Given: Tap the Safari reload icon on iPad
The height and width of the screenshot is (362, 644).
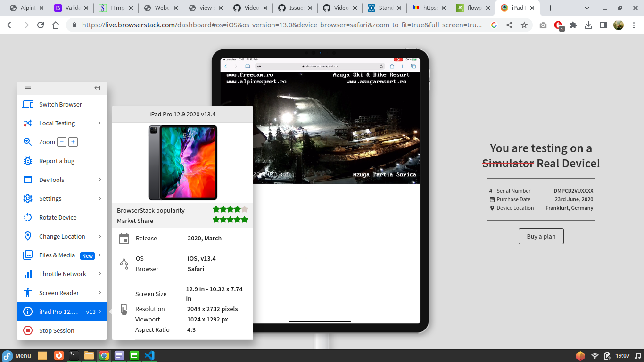Looking at the screenshot, I should [381, 66].
